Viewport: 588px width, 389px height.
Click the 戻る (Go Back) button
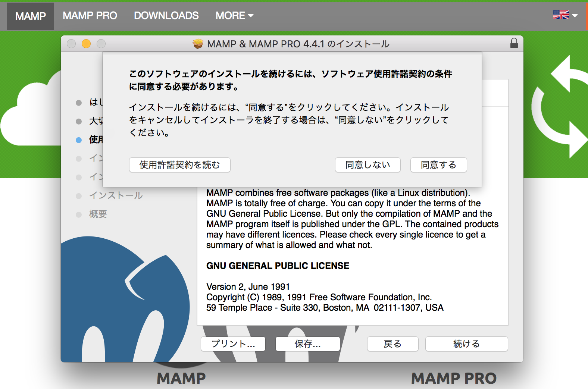pyautogui.click(x=392, y=344)
